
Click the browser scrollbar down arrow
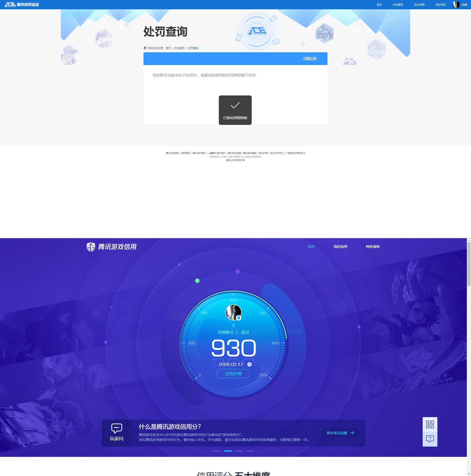point(469,474)
